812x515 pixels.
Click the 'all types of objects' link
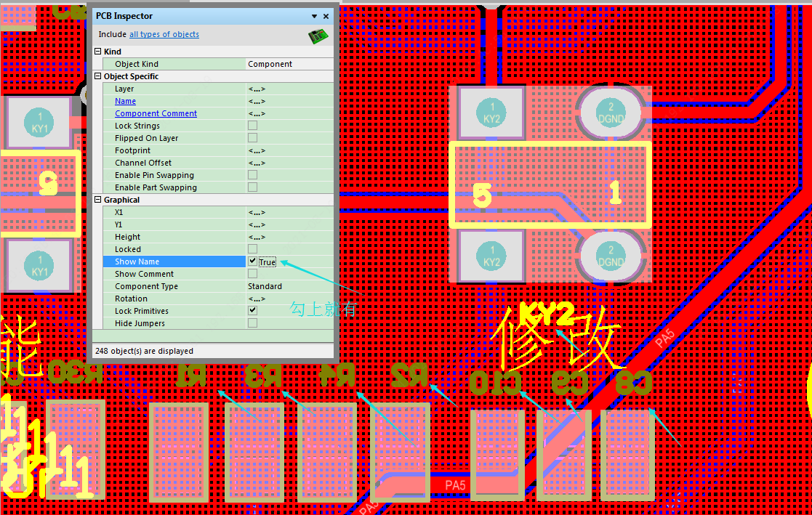(x=164, y=34)
